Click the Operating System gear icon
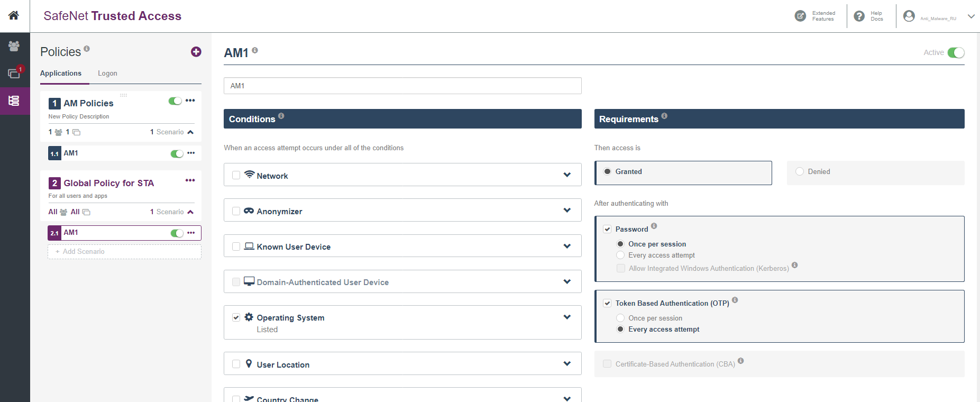The image size is (980, 402). pos(249,317)
